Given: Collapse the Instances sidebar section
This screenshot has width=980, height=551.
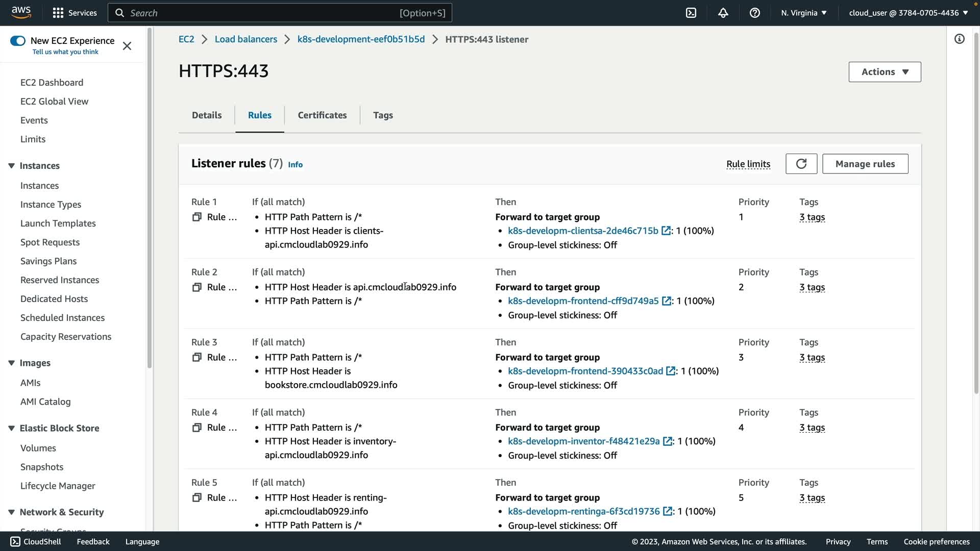Looking at the screenshot, I should tap(12, 166).
